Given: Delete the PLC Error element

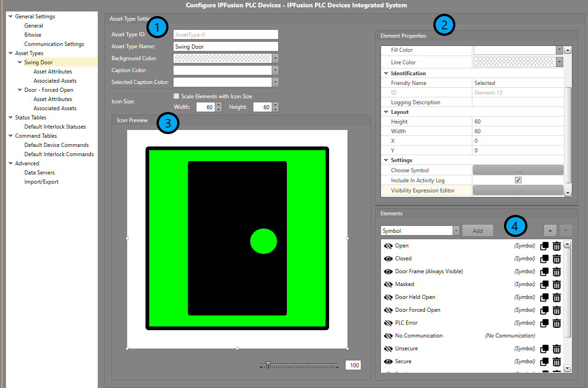Looking at the screenshot, I should 557,323.
